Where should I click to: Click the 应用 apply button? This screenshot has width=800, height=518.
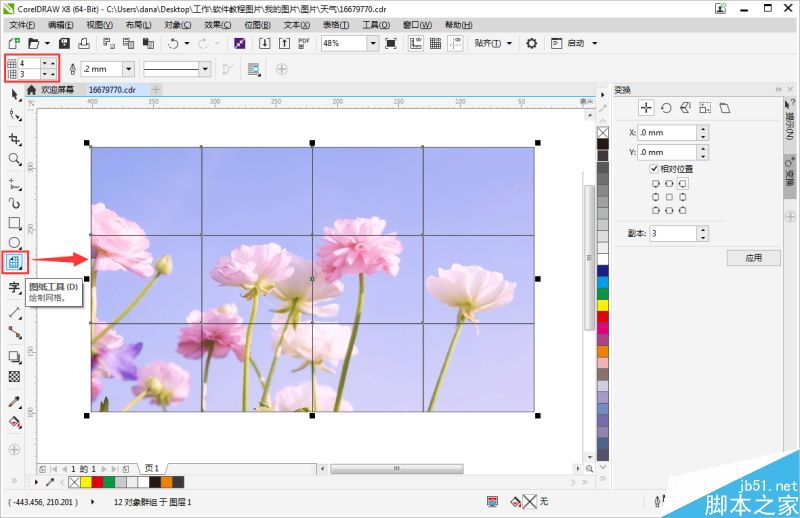coord(753,258)
